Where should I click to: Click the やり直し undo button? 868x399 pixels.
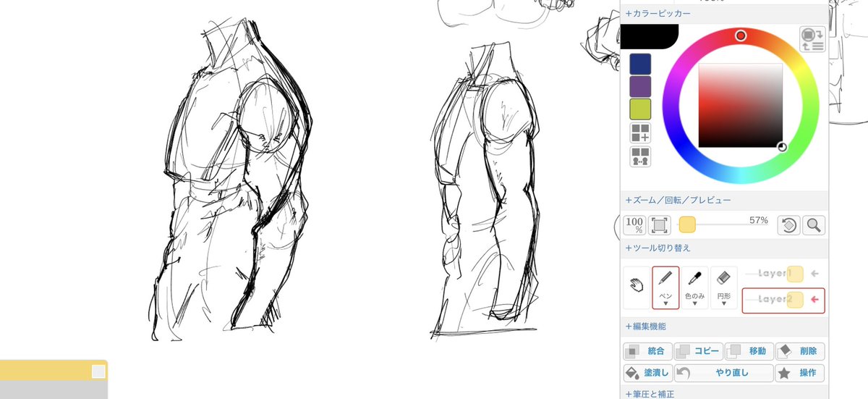click(x=724, y=373)
